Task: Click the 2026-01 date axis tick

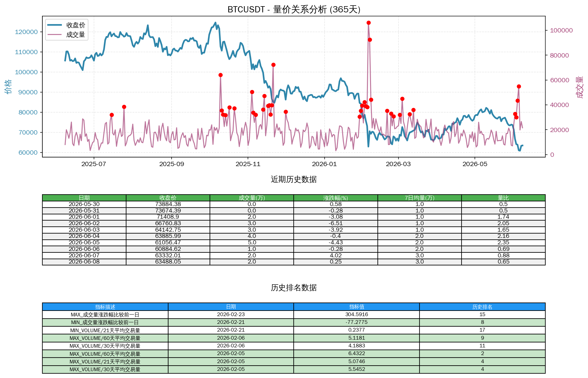Action: pyautogui.click(x=324, y=164)
